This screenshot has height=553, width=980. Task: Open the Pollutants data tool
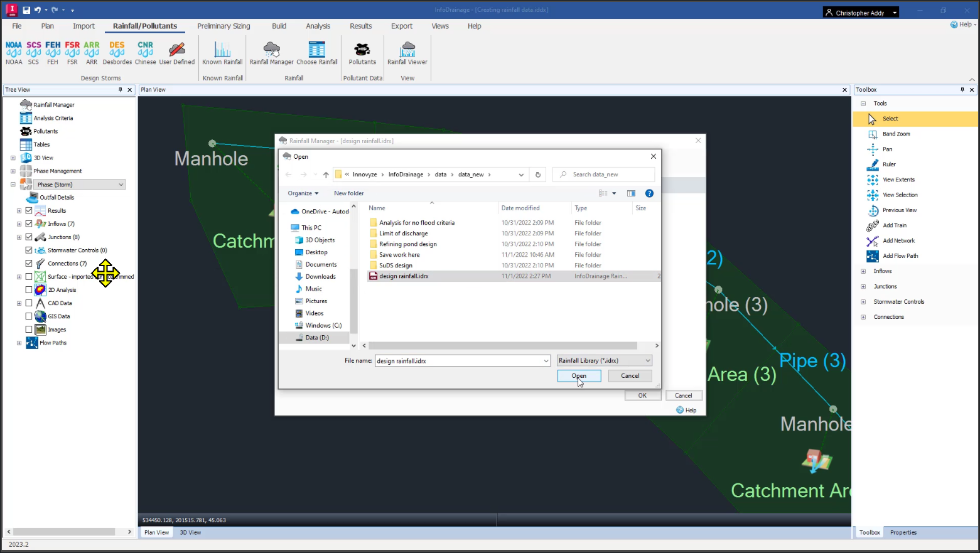point(362,53)
